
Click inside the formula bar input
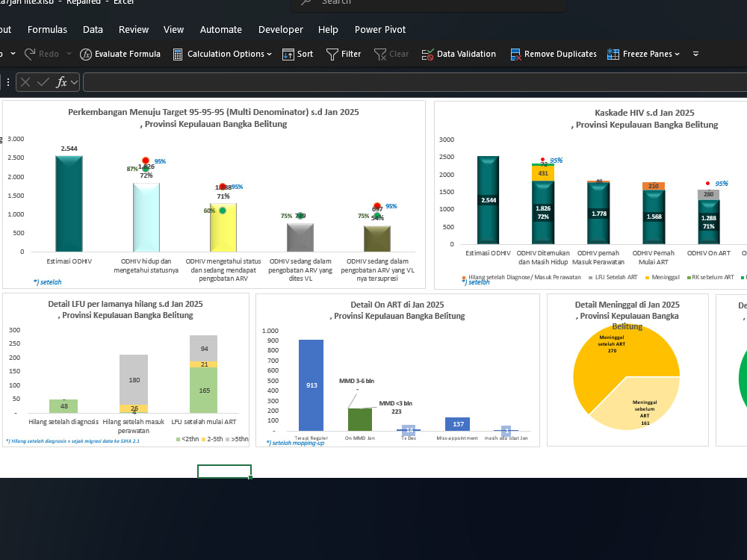click(x=415, y=82)
